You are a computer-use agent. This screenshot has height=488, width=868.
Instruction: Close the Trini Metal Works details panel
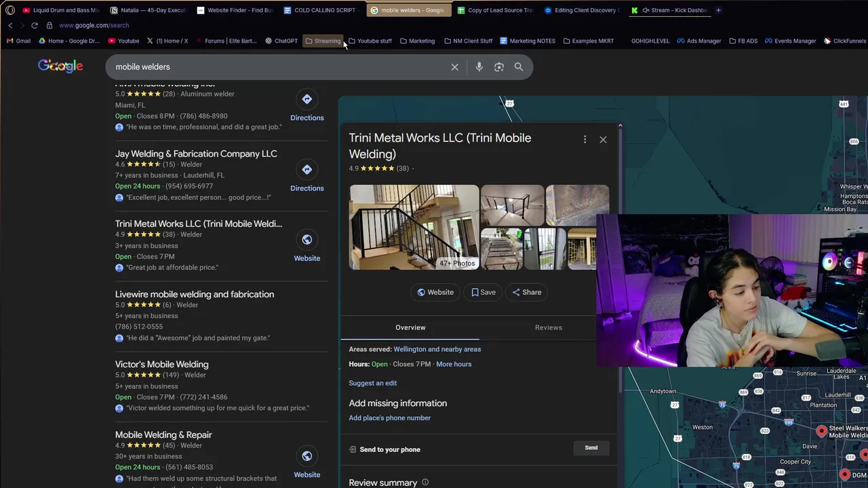pyautogui.click(x=603, y=140)
